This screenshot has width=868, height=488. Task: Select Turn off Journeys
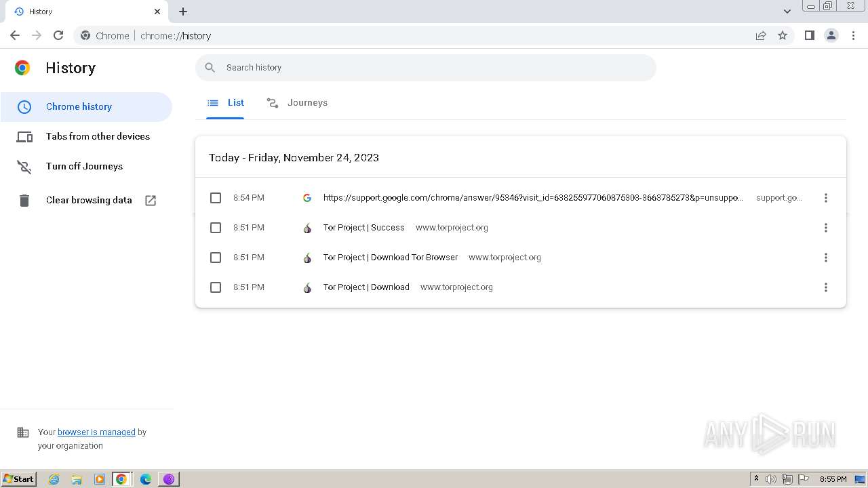pos(86,166)
